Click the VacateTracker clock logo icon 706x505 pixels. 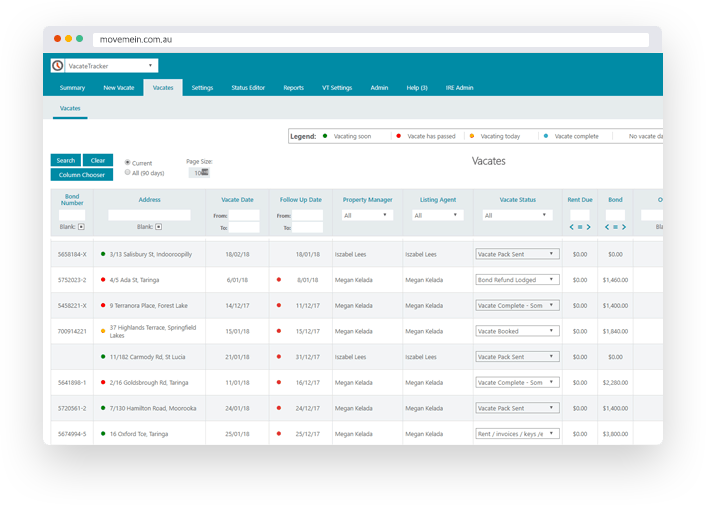(58, 66)
